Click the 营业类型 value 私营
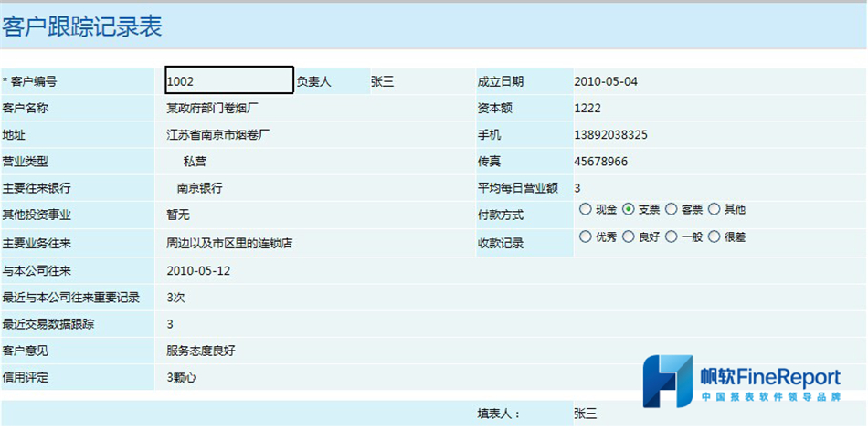Viewport: 868px width, 430px height. [195, 162]
